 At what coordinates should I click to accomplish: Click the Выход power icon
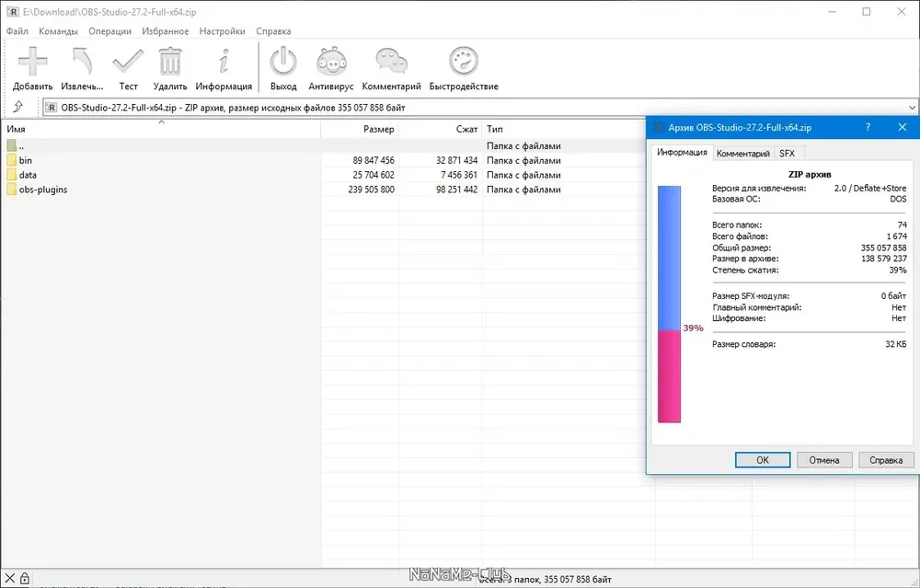pos(283,61)
